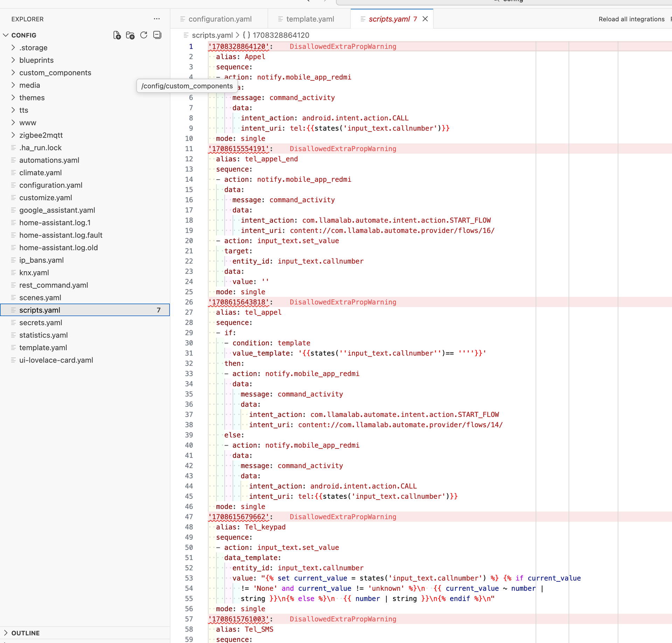Open the blueprints folder
Viewport: 672px width, 643px height.
[x=36, y=60]
